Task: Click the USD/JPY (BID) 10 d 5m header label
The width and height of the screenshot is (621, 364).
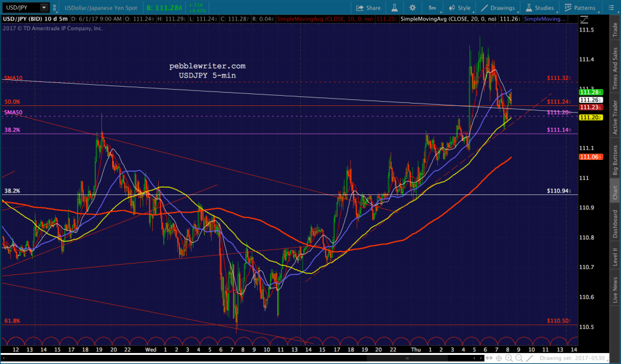Action: (x=35, y=19)
